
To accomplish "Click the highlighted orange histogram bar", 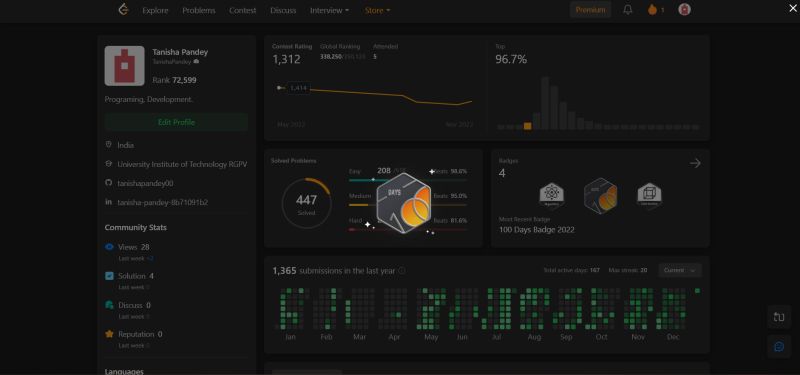I will point(527,126).
